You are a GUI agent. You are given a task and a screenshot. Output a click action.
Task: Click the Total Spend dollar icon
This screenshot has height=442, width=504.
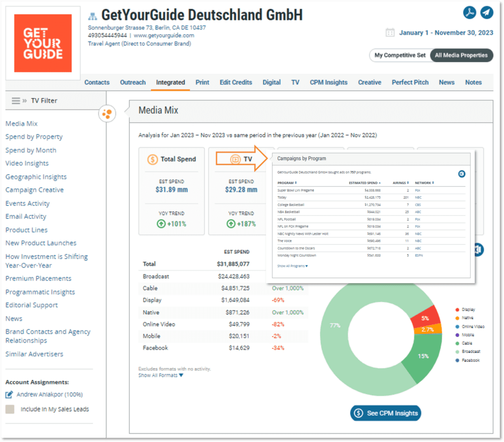pos(153,159)
